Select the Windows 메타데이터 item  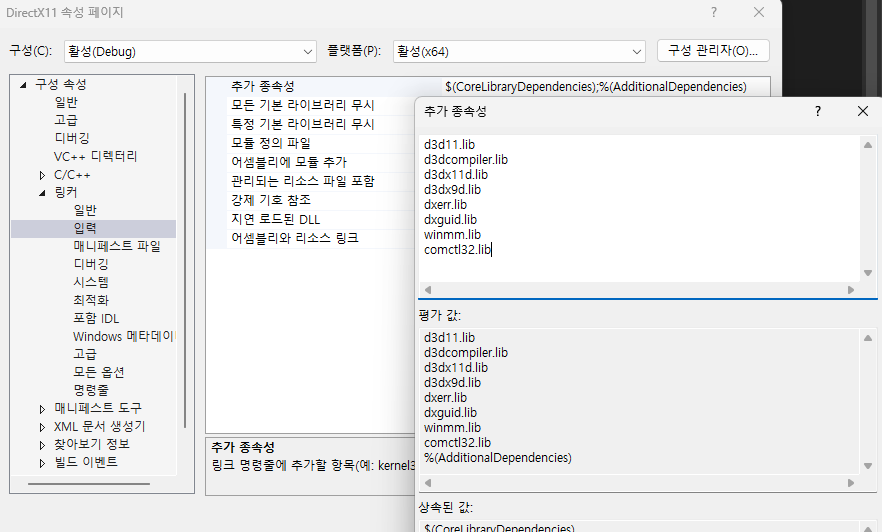(124, 336)
